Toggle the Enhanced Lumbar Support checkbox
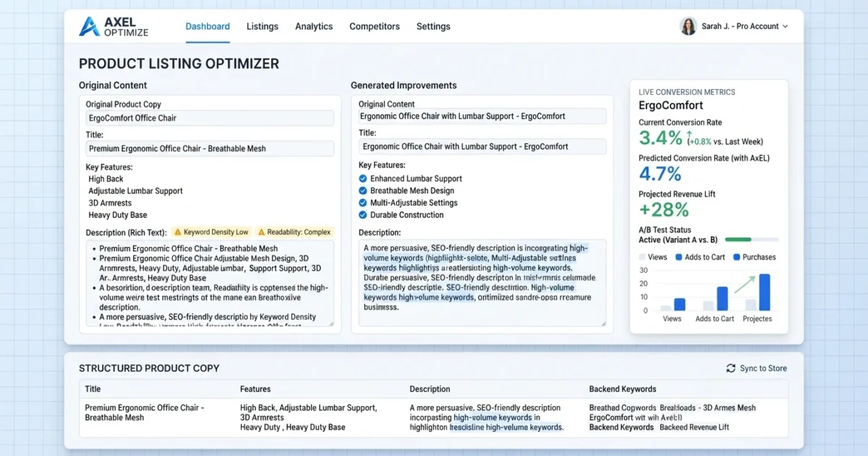Viewport: 868px width, 456px height. 363,179
